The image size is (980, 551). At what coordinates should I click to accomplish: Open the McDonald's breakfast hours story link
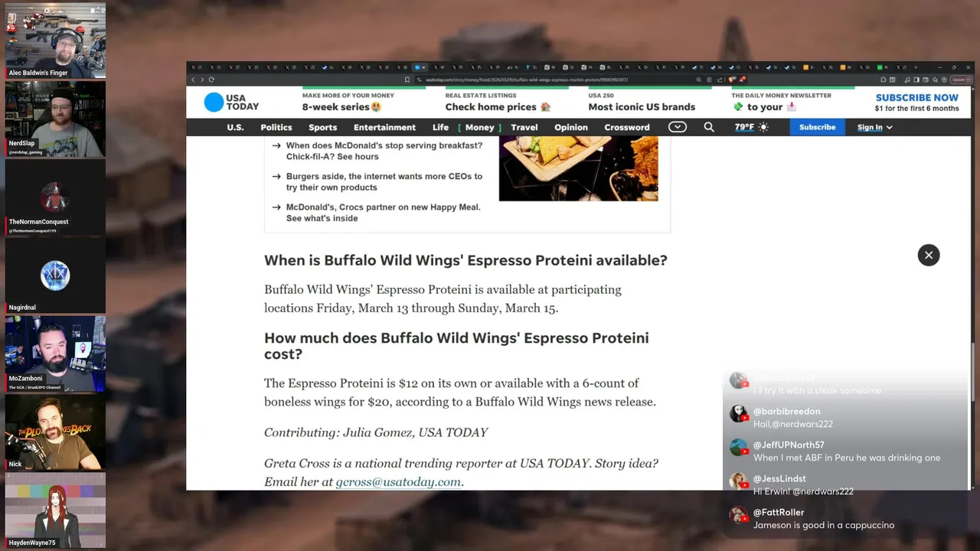tap(384, 151)
